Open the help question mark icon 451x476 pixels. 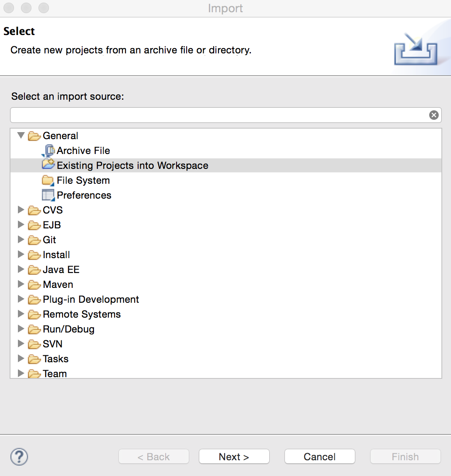click(x=19, y=457)
